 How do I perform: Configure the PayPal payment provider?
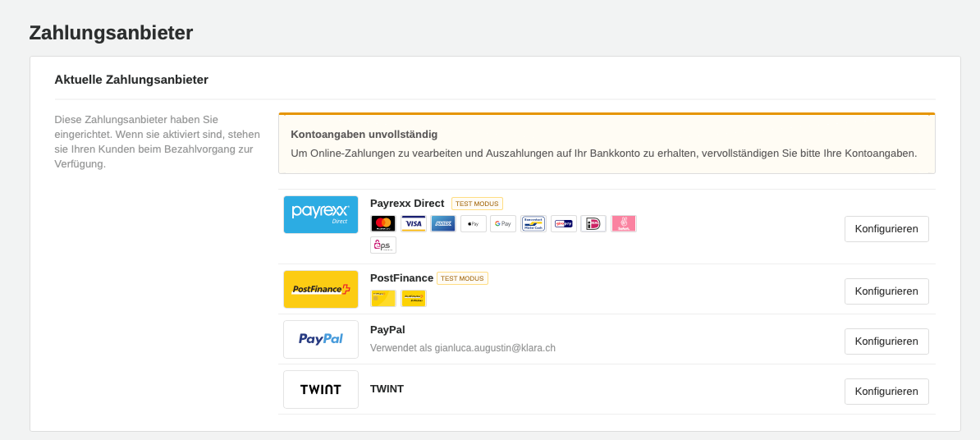pos(886,341)
